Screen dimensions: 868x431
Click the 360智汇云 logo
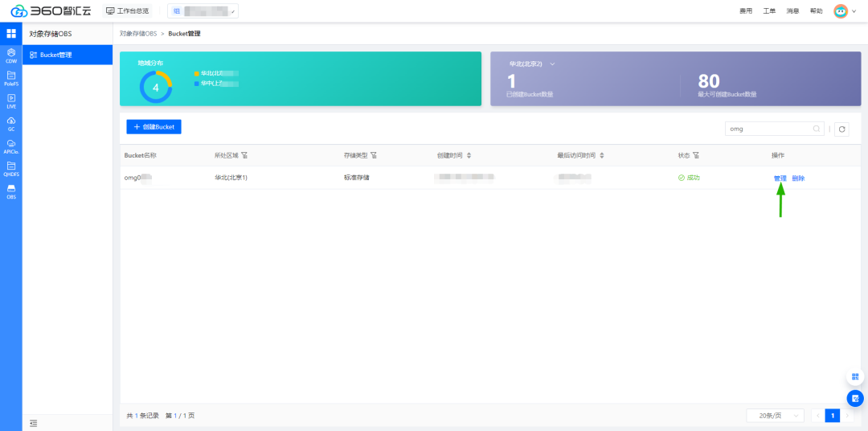coord(51,11)
